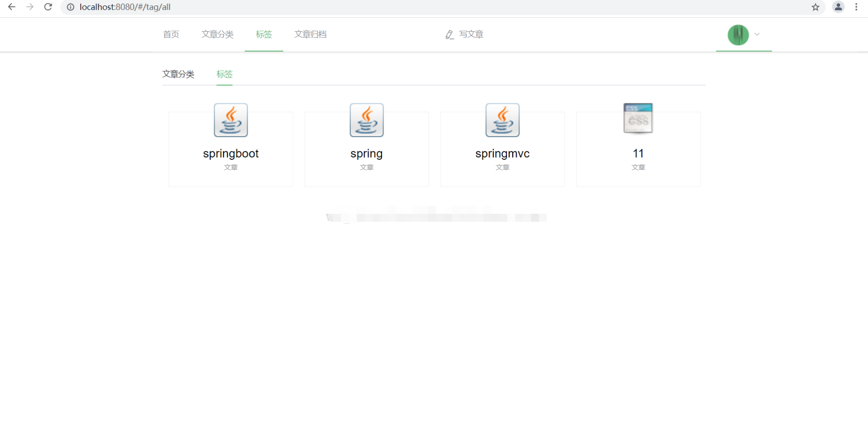
Task: Click 文章 label under springmvc
Action: (x=502, y=167)
